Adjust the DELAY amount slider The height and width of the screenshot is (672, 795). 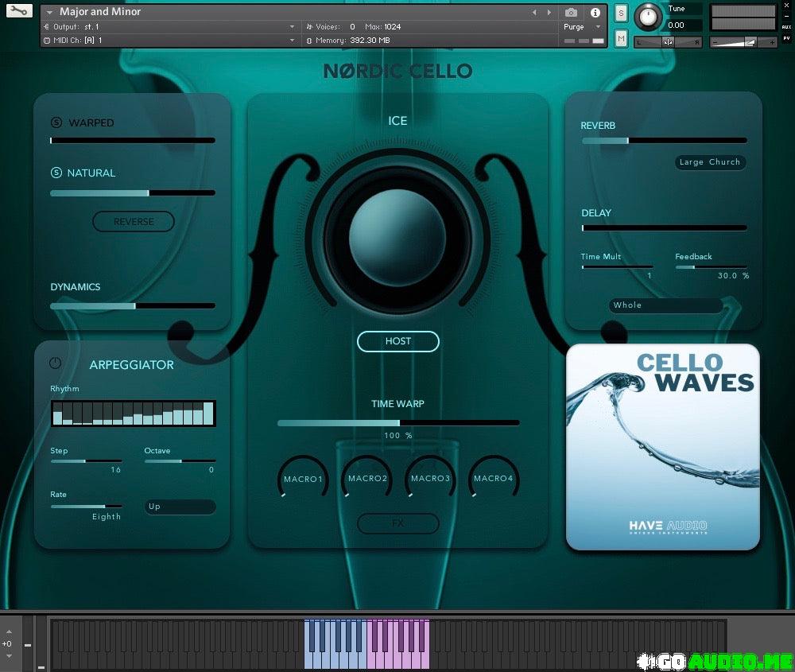[x=664, y=227]
